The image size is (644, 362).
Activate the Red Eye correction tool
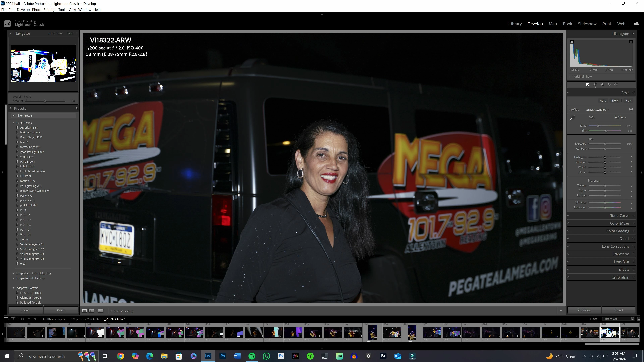pyautogui.click(x=609, y=85)
